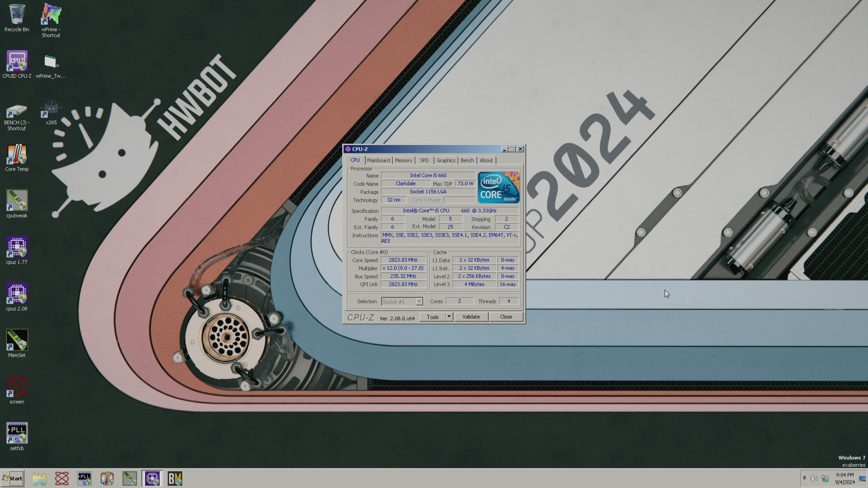
Task: Click the Core Temp thermometer taskbar icon
Action: [x=107, y=479]
